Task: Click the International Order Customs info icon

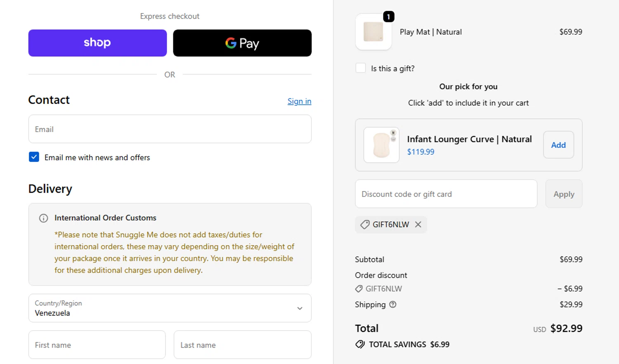Action: [x=43, y=218]
